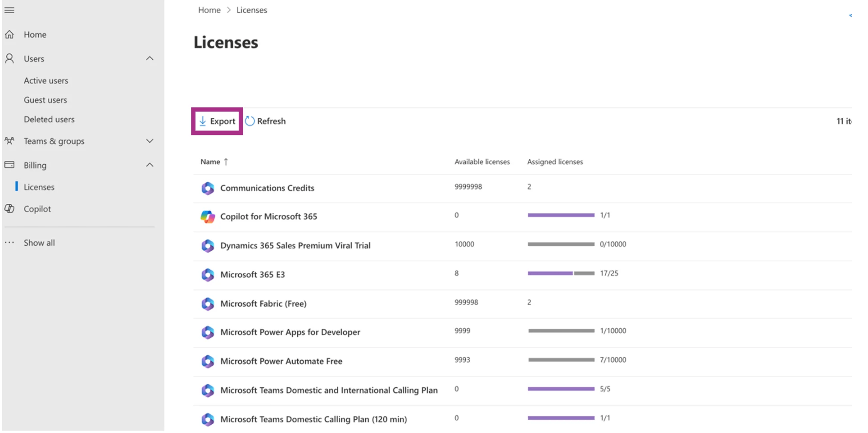Click the Power Apps for Developer icon
Image resolution: width=868 pixels, height=433 pixels.
click(x=207, y=332)
